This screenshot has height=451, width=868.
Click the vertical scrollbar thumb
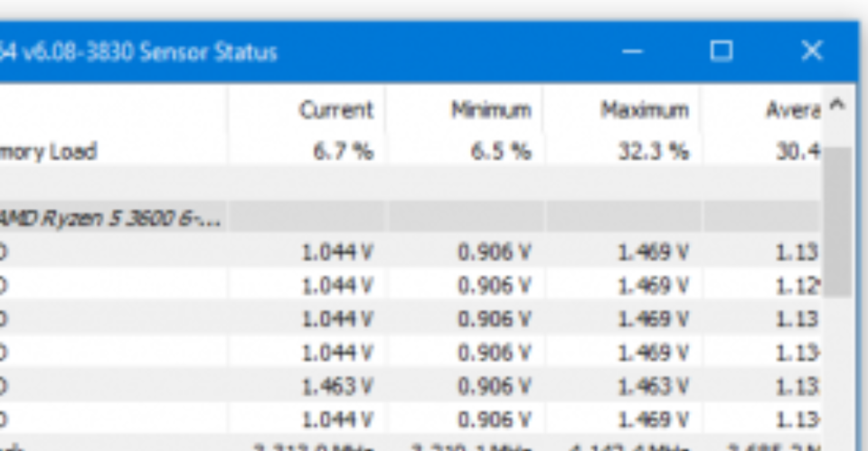click(837, 221)
